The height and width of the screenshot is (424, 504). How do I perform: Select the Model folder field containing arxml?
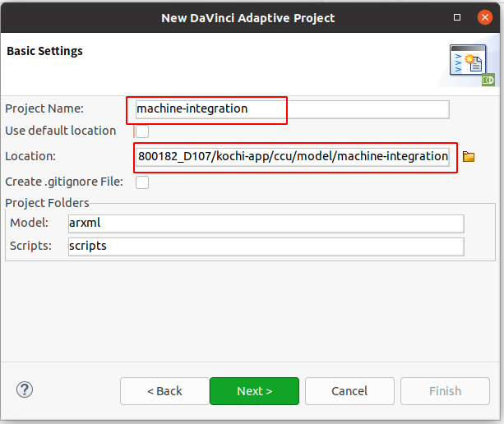coord(266,224)
